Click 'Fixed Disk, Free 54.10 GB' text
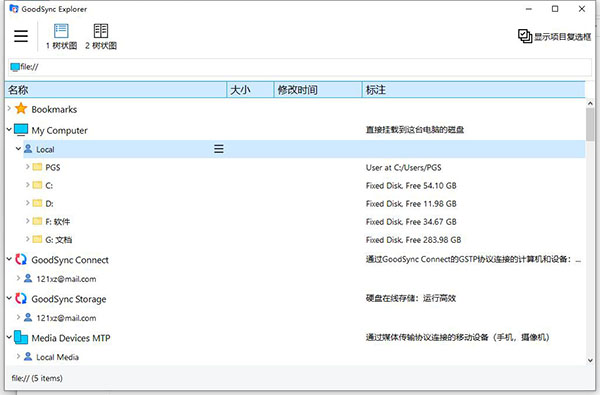 pos(411,186)
